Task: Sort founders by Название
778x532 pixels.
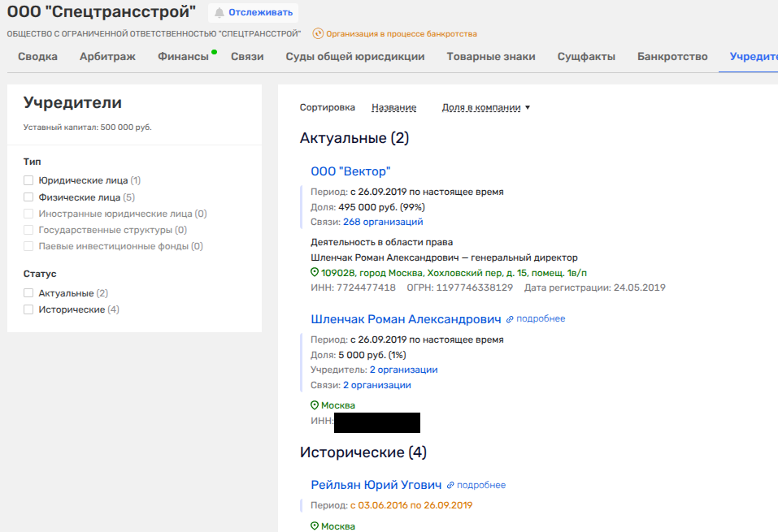Action: point(393,107)
